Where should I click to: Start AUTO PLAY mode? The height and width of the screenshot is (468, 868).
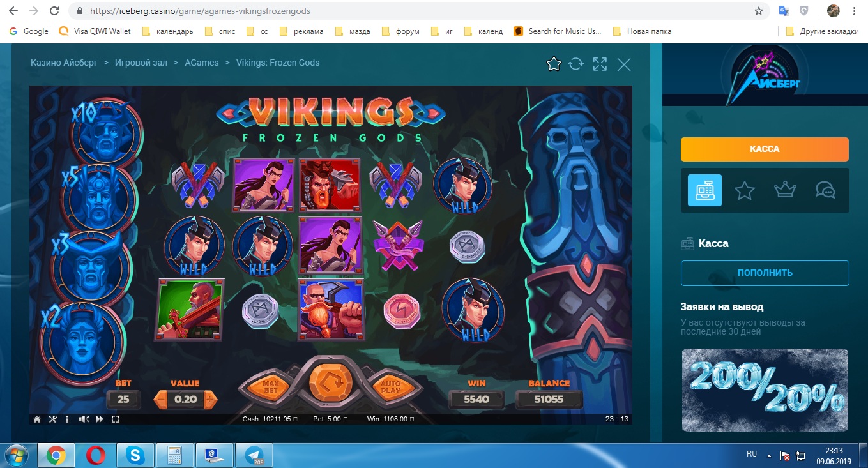[x=390, y=386]
